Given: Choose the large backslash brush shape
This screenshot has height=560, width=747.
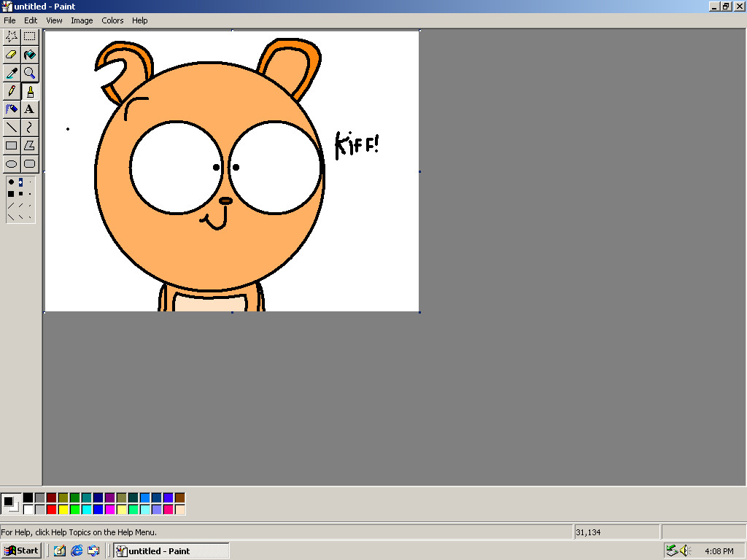Looking at the screenshot, I should click(11, 217).
